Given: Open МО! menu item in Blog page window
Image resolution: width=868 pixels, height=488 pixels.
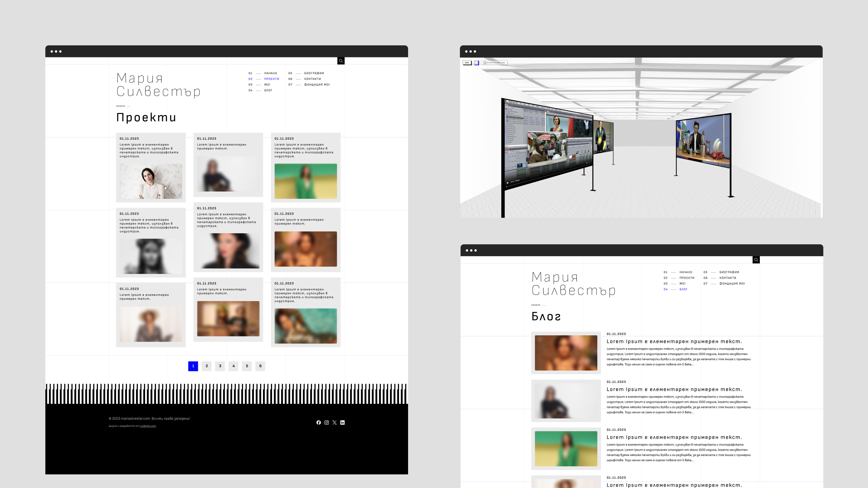Looking at the screenshot, I should pyautogui.click(x=682, y=284).
